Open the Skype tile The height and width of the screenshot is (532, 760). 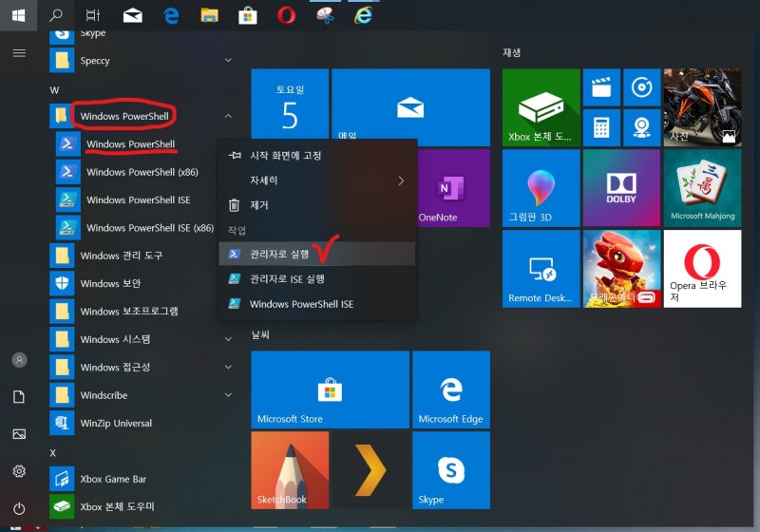click(x=451, y=470)
